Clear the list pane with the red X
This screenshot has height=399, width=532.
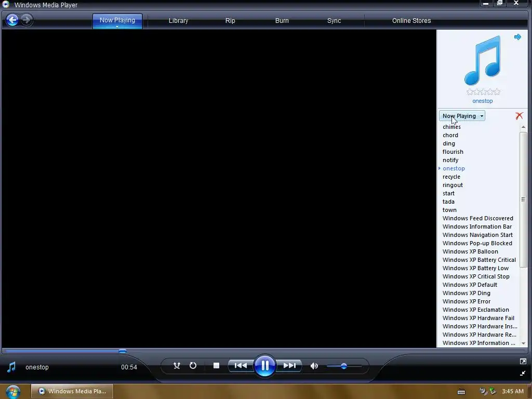[519, 116]
